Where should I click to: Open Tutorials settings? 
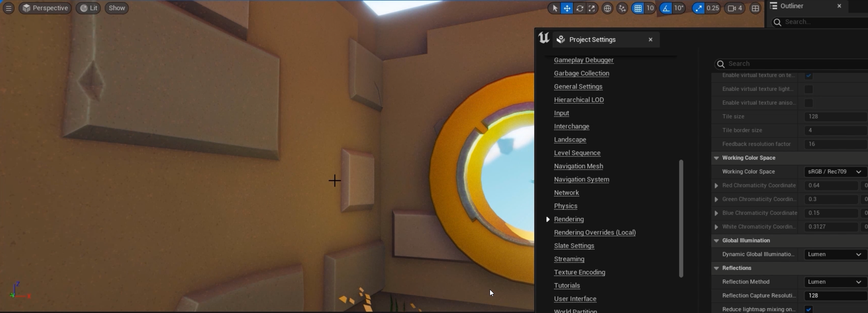point(567,285)
